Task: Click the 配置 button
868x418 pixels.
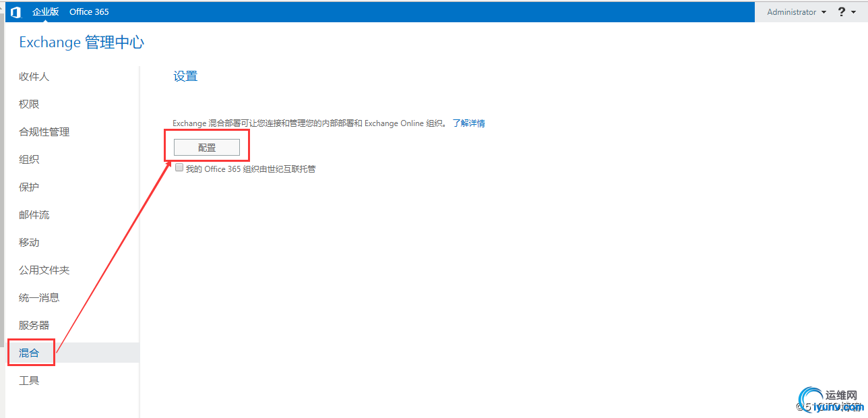Action: coord(207,148)
